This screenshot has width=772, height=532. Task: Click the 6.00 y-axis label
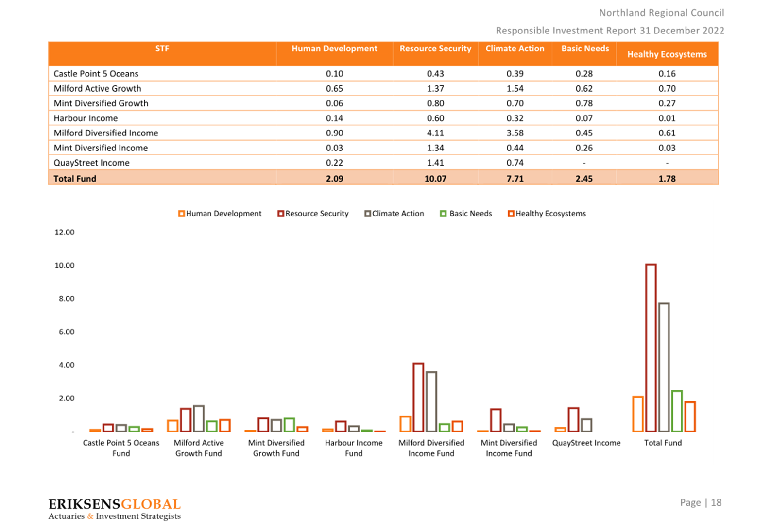(x=67, y=332)
